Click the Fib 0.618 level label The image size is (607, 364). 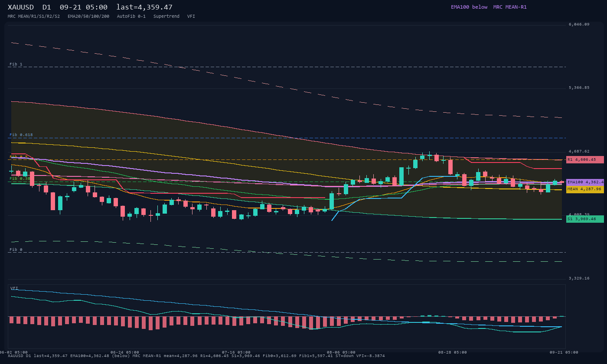(x=21, y=135)
